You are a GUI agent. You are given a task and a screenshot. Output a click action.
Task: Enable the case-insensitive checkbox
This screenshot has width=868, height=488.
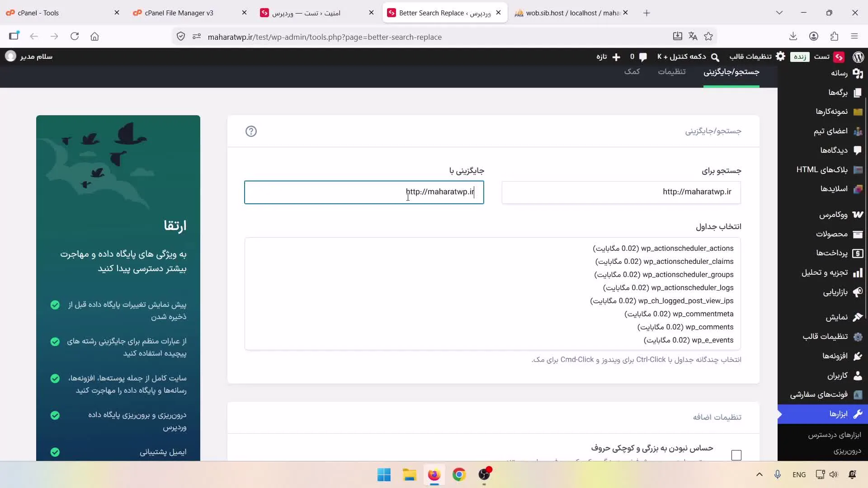coord(736,455)
